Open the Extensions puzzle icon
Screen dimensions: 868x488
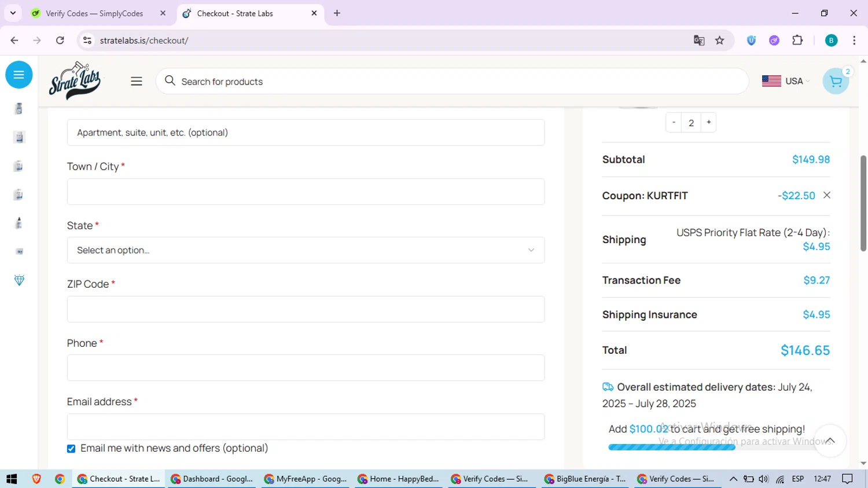click(797, 41)
